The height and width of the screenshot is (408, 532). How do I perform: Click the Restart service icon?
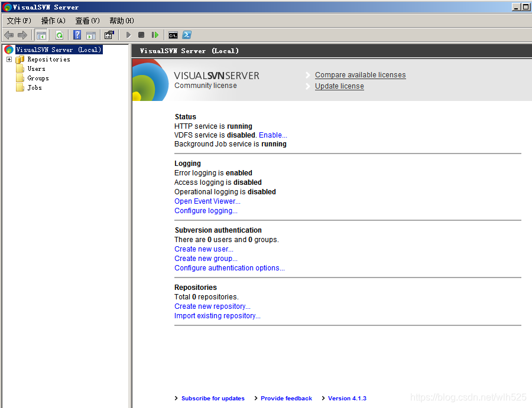(155, 35)
